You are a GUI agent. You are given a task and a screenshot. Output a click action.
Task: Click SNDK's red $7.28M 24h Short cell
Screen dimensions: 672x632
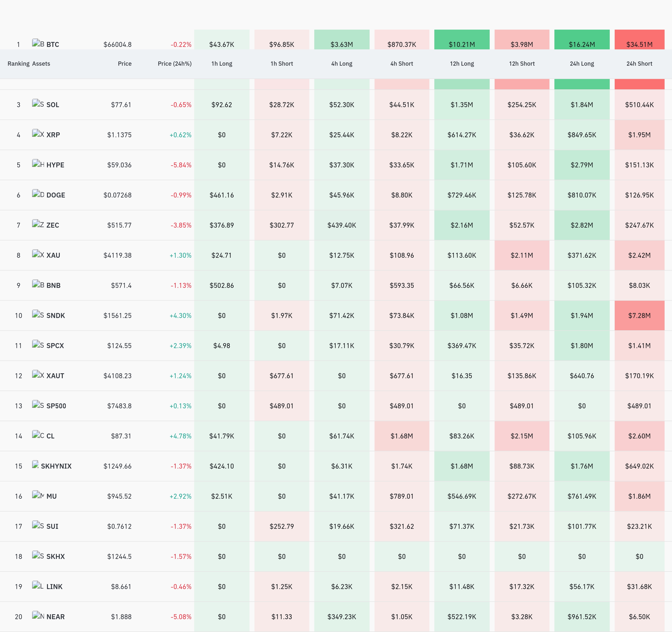point(639,316)
